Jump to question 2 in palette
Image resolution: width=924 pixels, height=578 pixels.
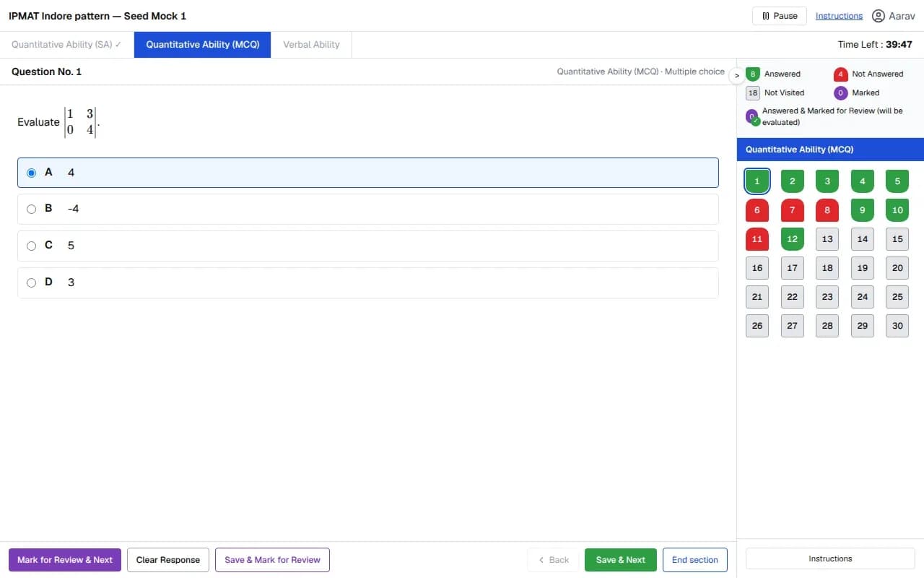792,181
